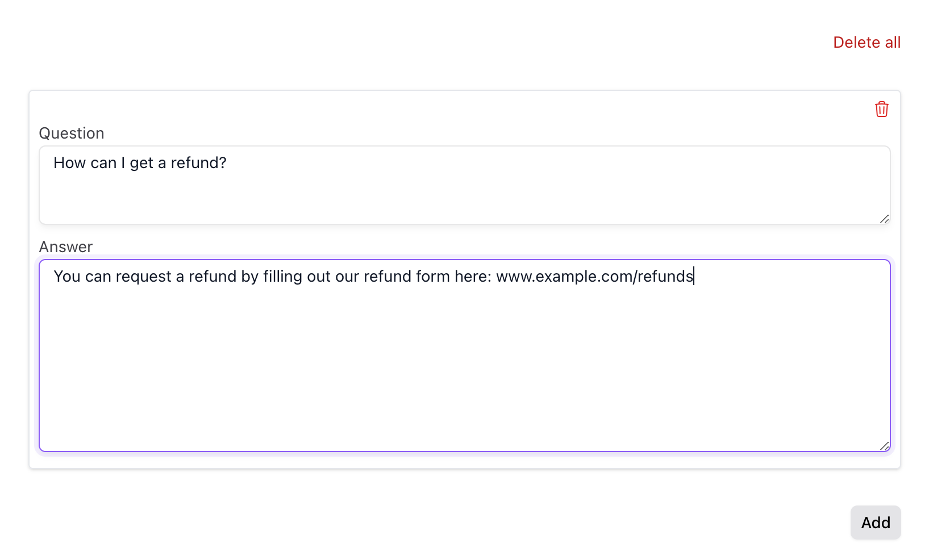Image resolution: width=933 pixels, height=560 pixels.
Task: Grab the Answer box resize handle
Action: 884,446
